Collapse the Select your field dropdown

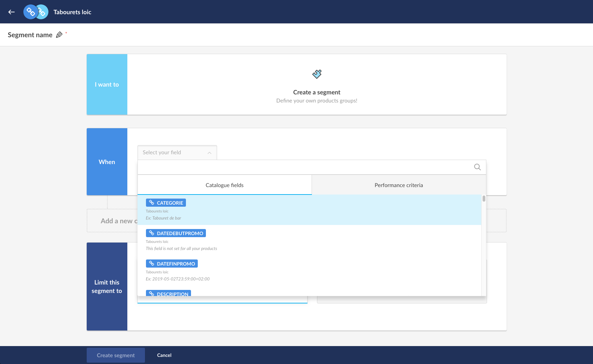tap(177, 153)
